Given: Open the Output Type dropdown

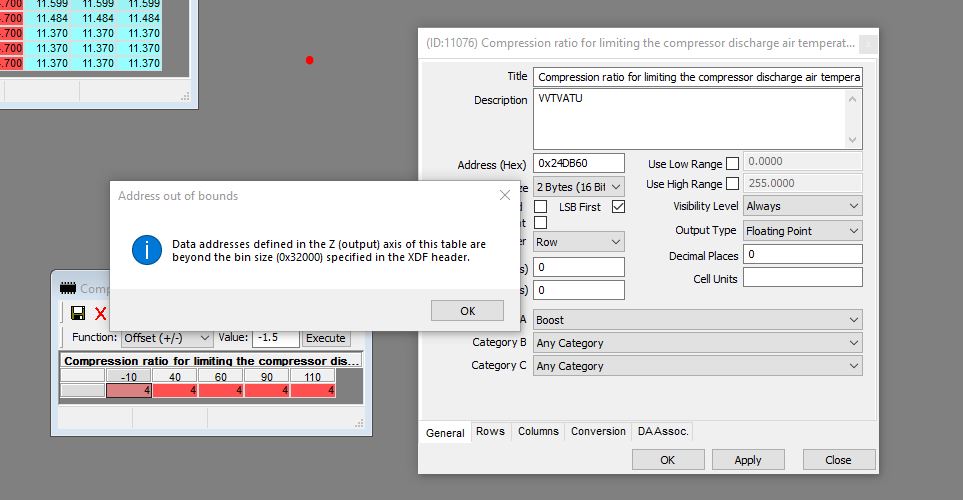Looking at the screenshot, I should (x=800, y=230).
